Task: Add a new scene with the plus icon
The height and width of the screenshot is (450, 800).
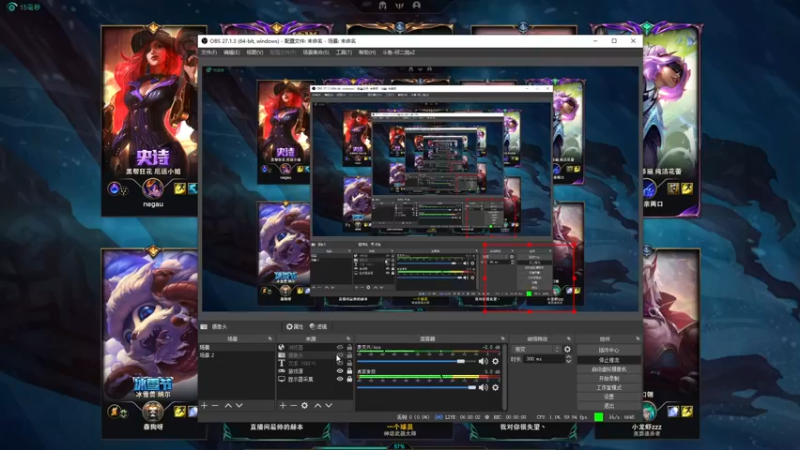Action: [204, 406]
